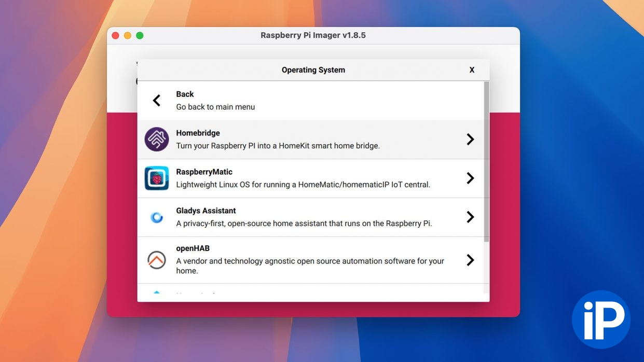
Task: Select the Homebridge purple house icon
Action: [157, 140]
